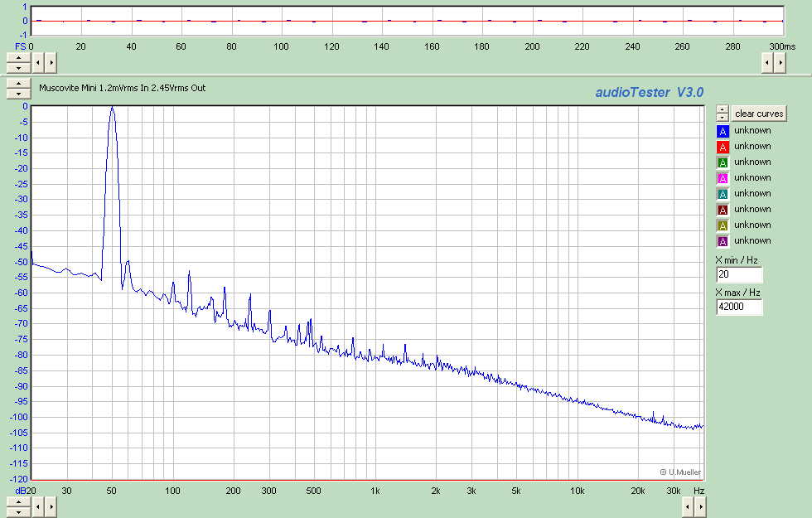Click up arrow of stepper beside Muscovite Mini title
The width and height of the screenshot is (812, 518).
point(18,84)
